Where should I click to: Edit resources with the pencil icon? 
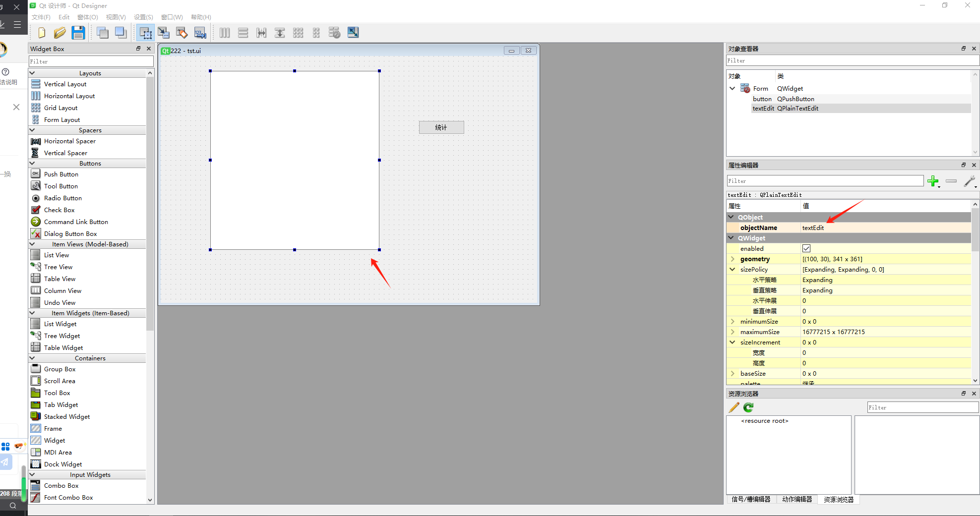(x=734, y=407)
